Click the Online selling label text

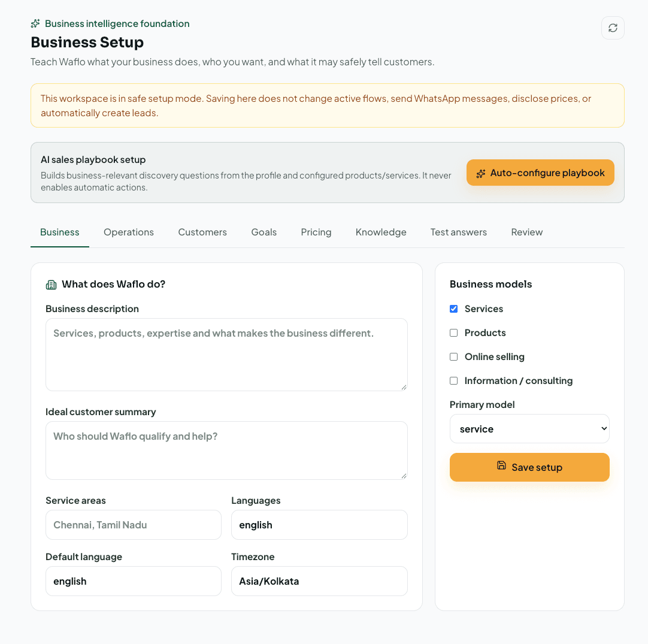pyautogui.click(x=494, y=356)
